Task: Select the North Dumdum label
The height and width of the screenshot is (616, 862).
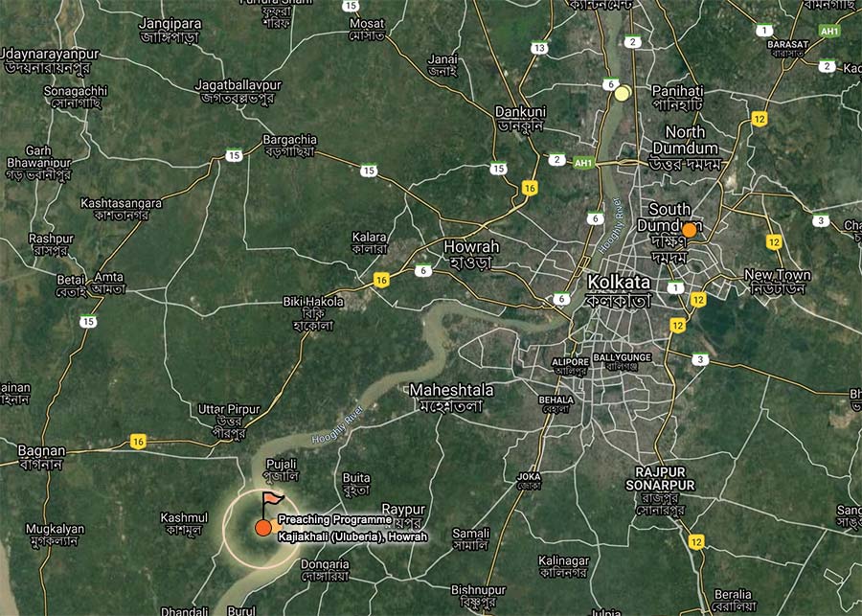Action: tap(686, 148)
